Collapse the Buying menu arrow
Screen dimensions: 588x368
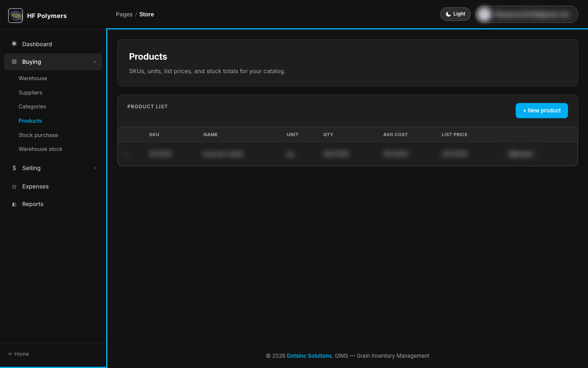95,62
